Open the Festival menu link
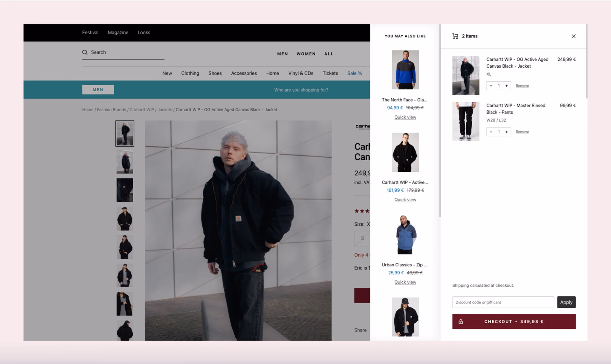 [x=90, y=32]
